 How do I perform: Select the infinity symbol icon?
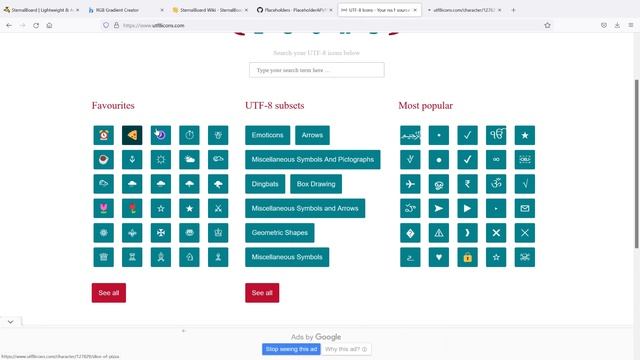pyautogui.click(x=496, y=160)
